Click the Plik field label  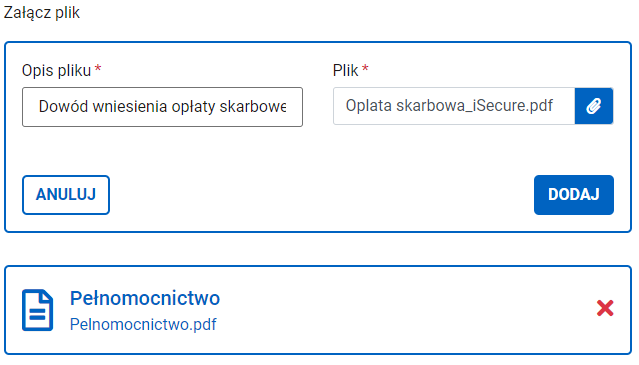pos(346,70)
